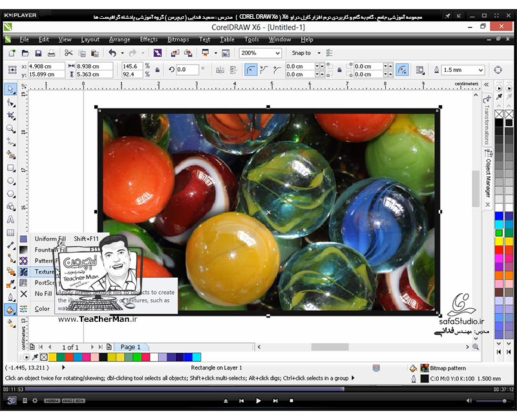Select the Shape edit tool
The height and width of the screenshot is (420, 517).
coord(11,103)
